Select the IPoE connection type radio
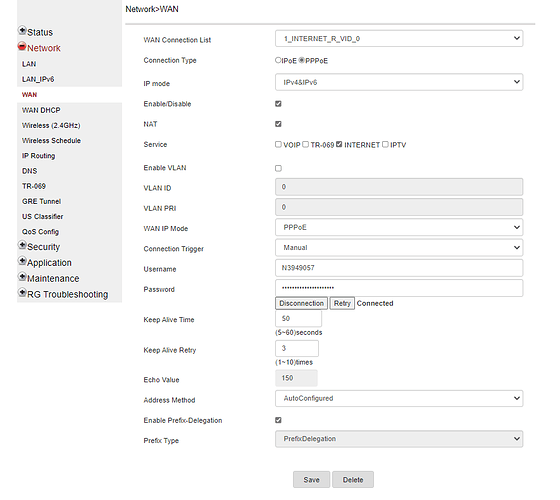Screen dimensions: 560x500 pos(278,60)
